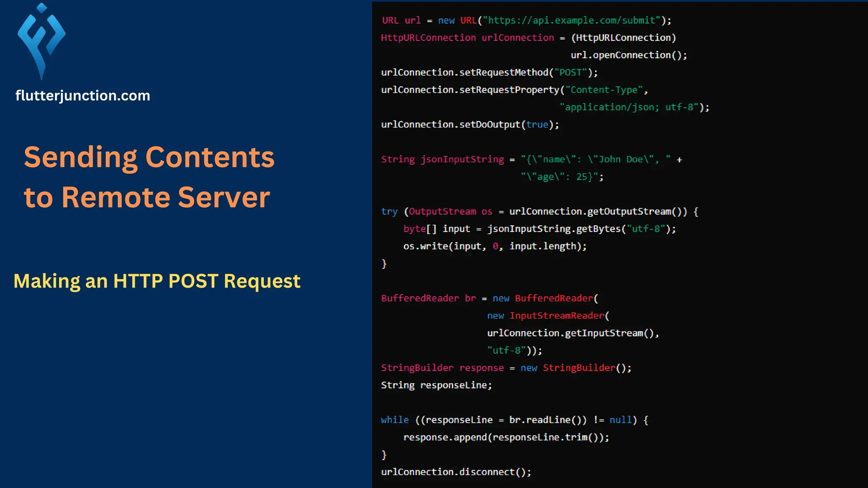Click the try keyword in code
Image resolution: width=868 pixels, height=488 pixels.
pos(389,211)
